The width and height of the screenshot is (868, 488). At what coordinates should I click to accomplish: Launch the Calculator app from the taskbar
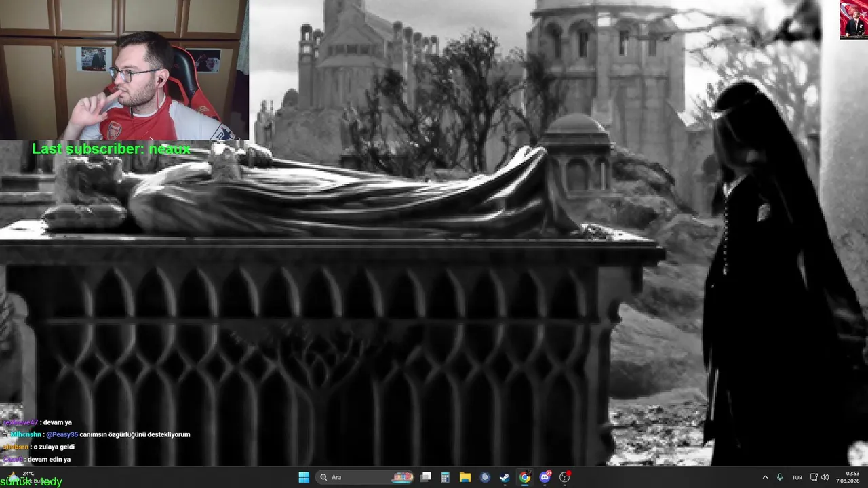coord(446,477)
